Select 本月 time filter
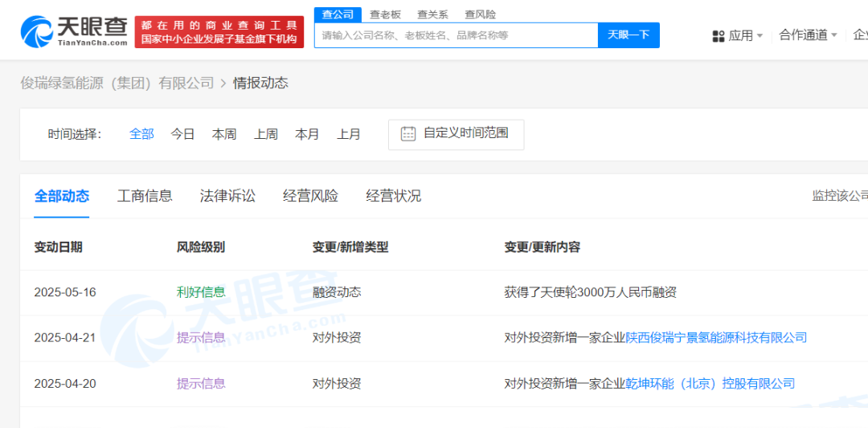 307,134
